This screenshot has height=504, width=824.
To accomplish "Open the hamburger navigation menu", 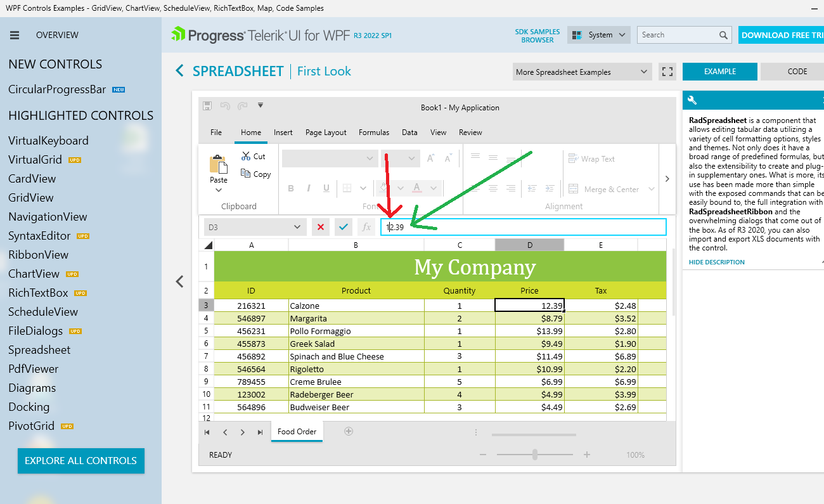I will click(15, 36).
